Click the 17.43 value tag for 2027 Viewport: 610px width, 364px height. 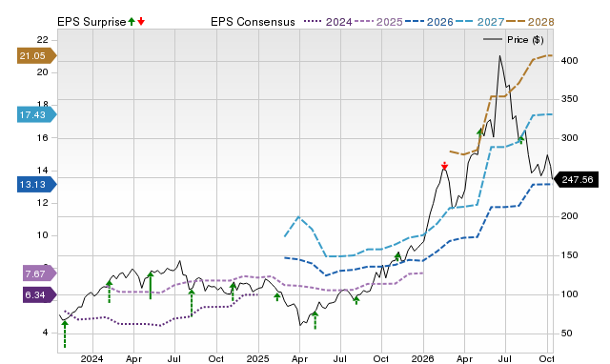[37, 114]
